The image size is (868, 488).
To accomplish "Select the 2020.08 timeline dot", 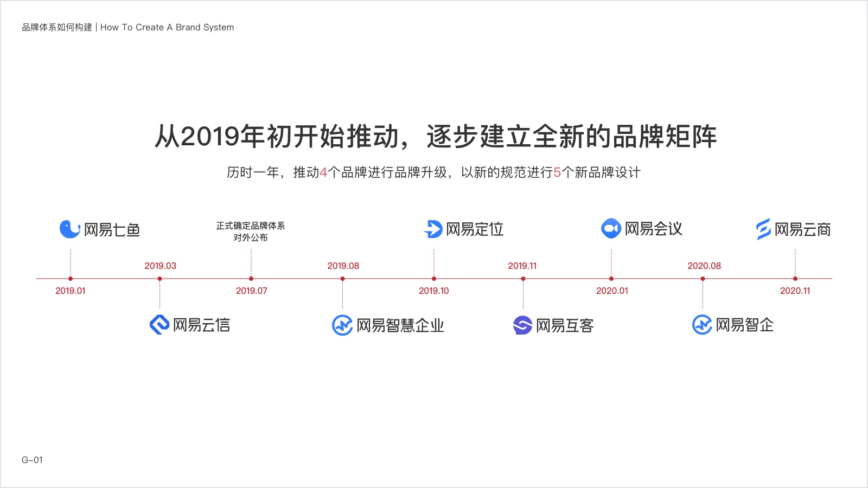I will [703, 279].
